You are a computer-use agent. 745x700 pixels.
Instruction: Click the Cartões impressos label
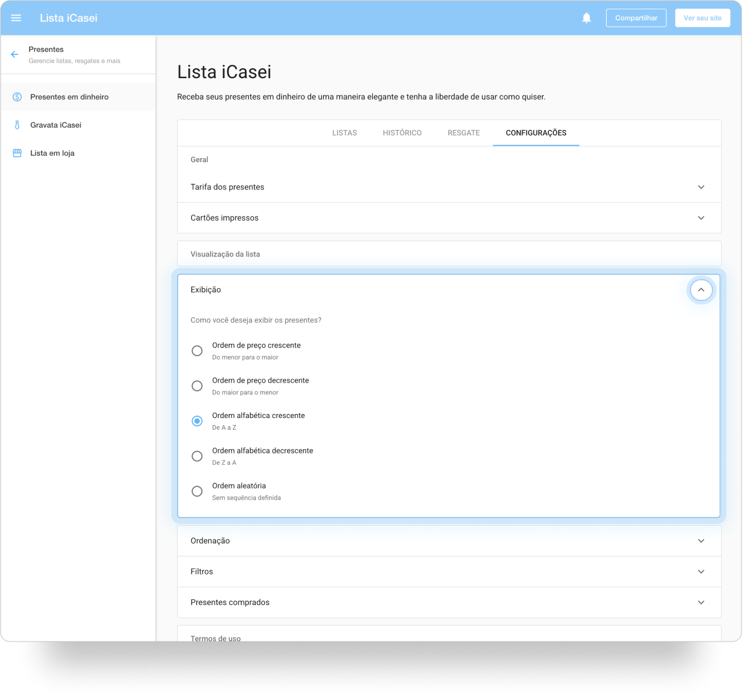click(225, 218)
